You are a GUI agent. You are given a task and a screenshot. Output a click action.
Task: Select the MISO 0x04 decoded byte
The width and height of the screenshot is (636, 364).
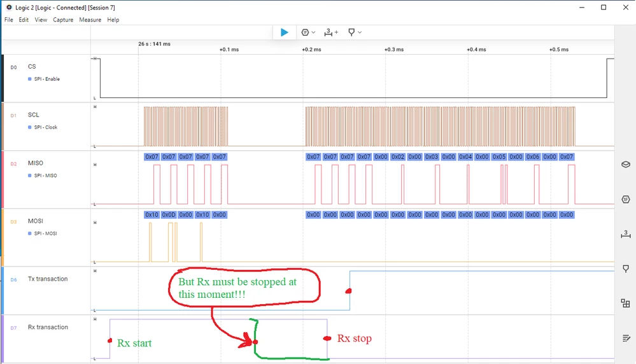click(465, 157)
